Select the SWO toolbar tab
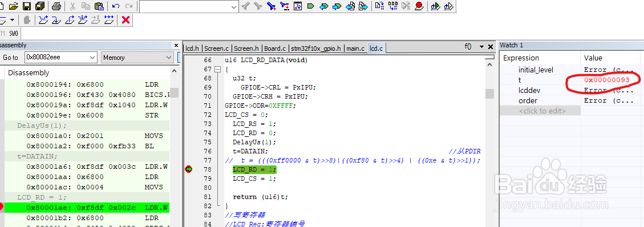The width and height of the screenshot is (644, 227). [14, 34]
